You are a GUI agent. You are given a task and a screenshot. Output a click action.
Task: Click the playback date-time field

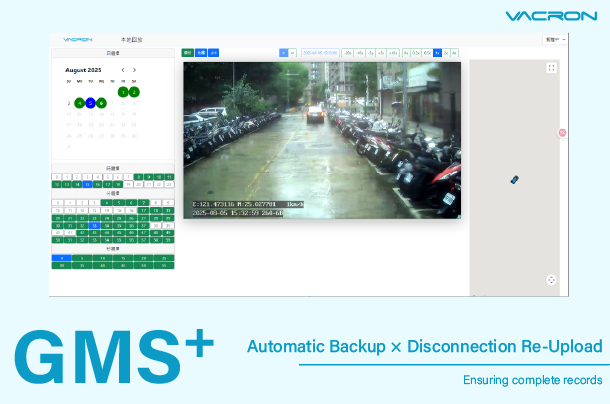point(320,53)
